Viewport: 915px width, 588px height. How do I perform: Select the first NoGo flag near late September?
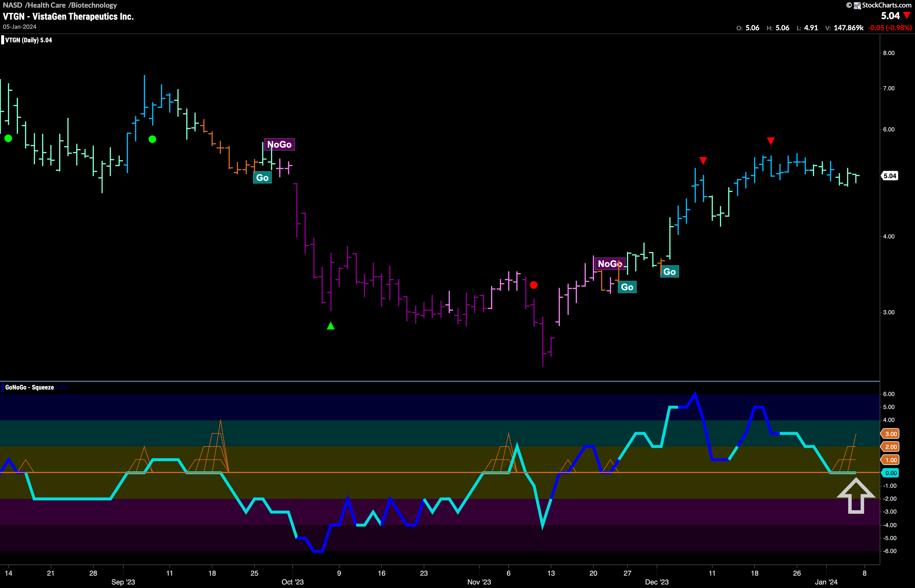pyautogui.click(x=279, y=144)
